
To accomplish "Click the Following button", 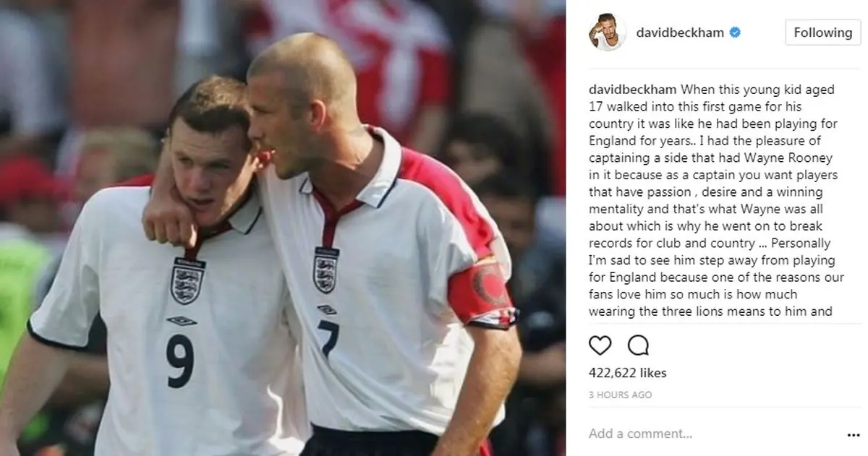I will click(822, 33).
